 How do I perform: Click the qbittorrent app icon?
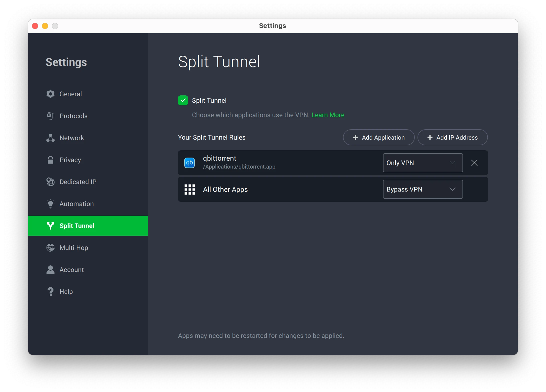tap(189, 163)
